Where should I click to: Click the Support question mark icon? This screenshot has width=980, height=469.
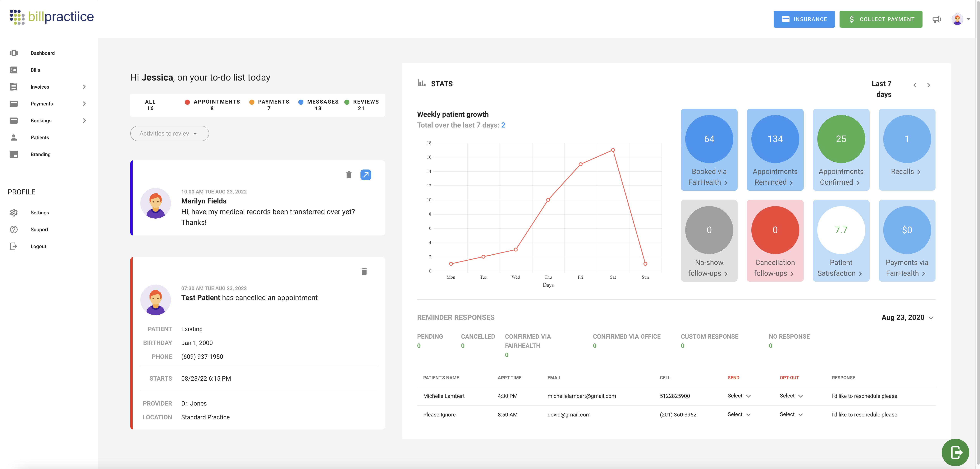click(14, 230)
